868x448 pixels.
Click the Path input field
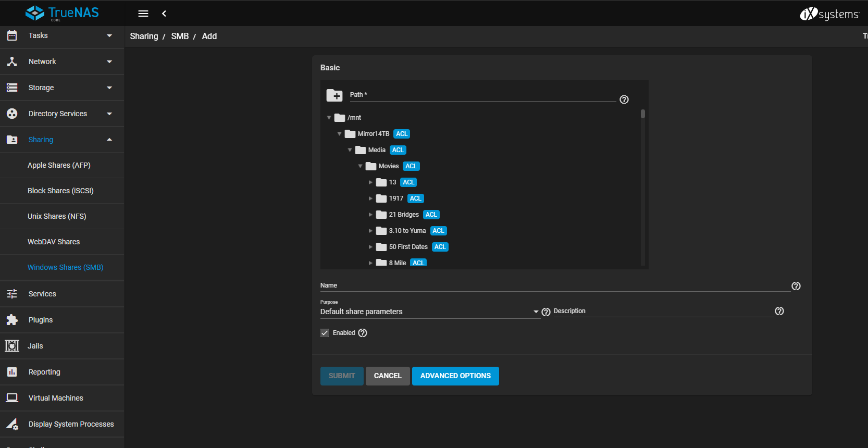(482, 95)
